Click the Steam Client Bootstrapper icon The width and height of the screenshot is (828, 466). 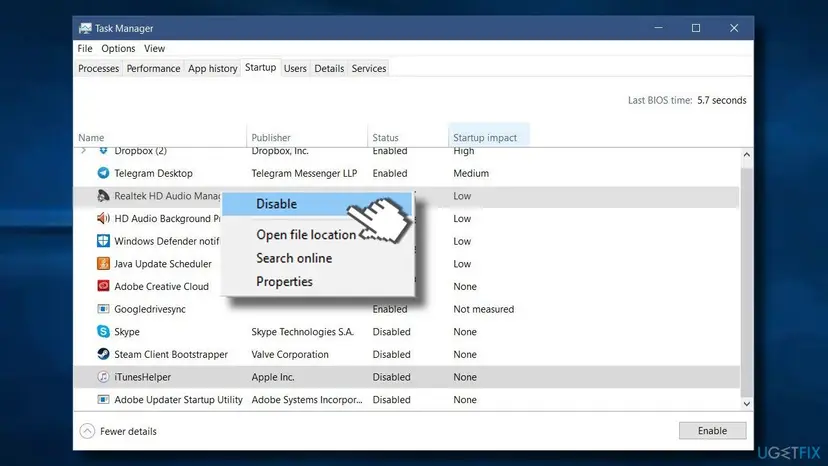coord(103,354)
